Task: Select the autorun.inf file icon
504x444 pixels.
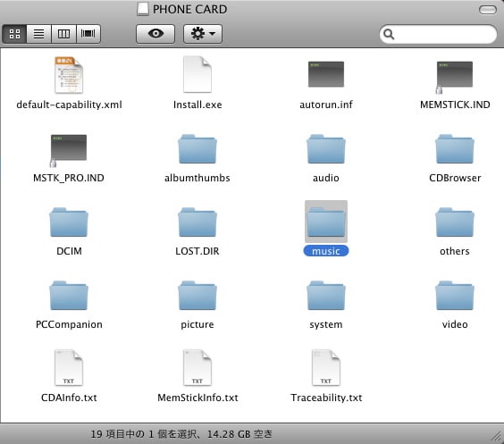Action: tap(326, 74)
